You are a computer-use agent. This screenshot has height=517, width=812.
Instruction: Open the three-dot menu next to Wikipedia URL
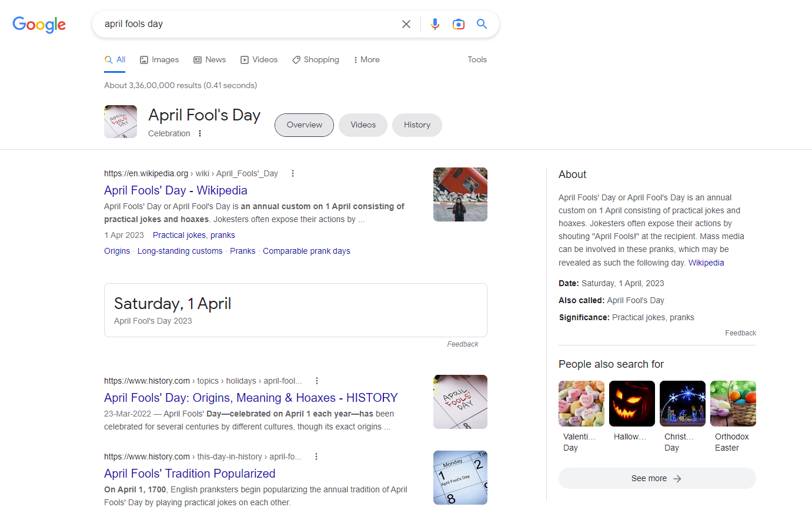click(293, 173)
